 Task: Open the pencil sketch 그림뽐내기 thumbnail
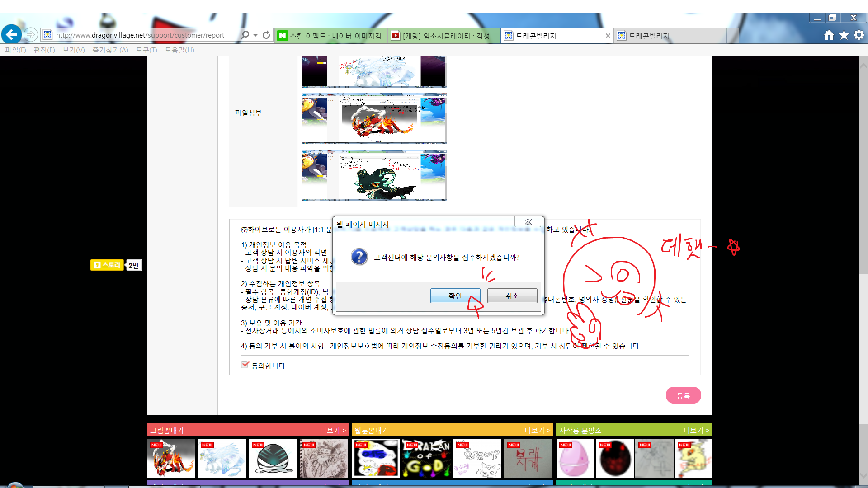324,458
